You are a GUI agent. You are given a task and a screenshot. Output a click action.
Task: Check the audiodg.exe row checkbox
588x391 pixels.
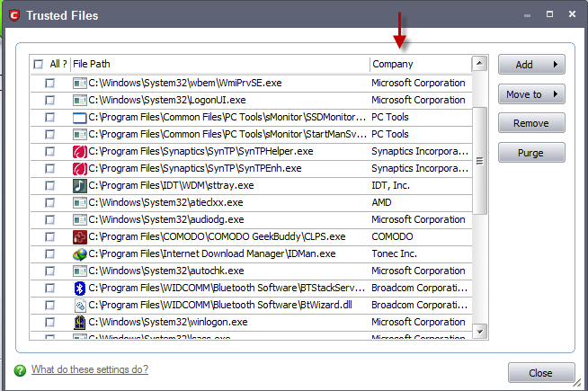point(49,219)
